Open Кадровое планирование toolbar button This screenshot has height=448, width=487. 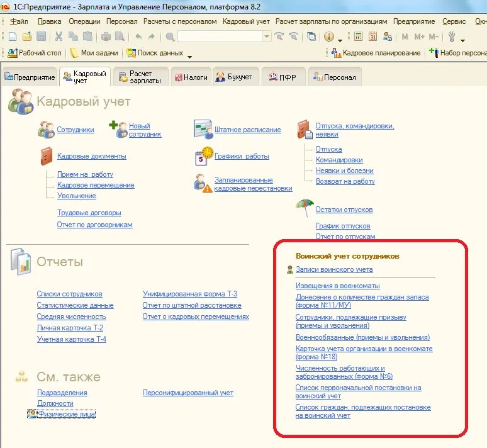tap(376, 53)
